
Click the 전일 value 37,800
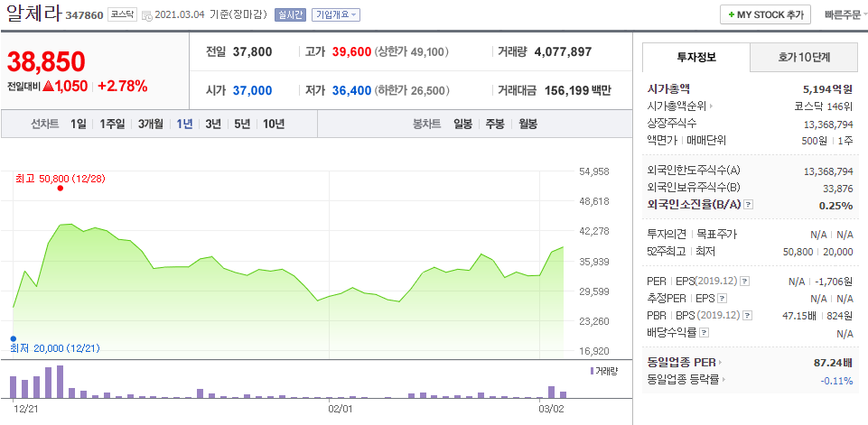(x=252, y=52)
